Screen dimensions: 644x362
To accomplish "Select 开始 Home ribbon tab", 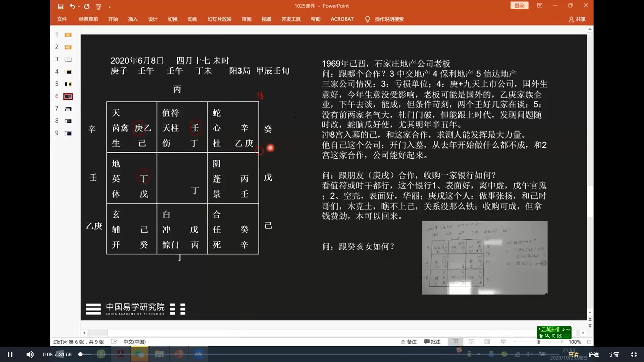I will point(113,19).
